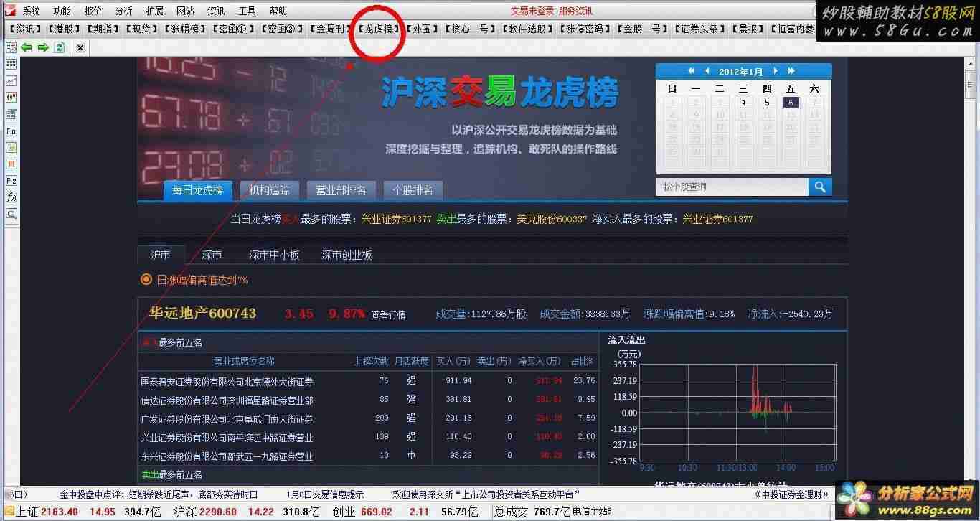This screenshot has height=521, width=980.
Task: Click the refresh page icon in the browser toolbar
Action: point(60,47)
